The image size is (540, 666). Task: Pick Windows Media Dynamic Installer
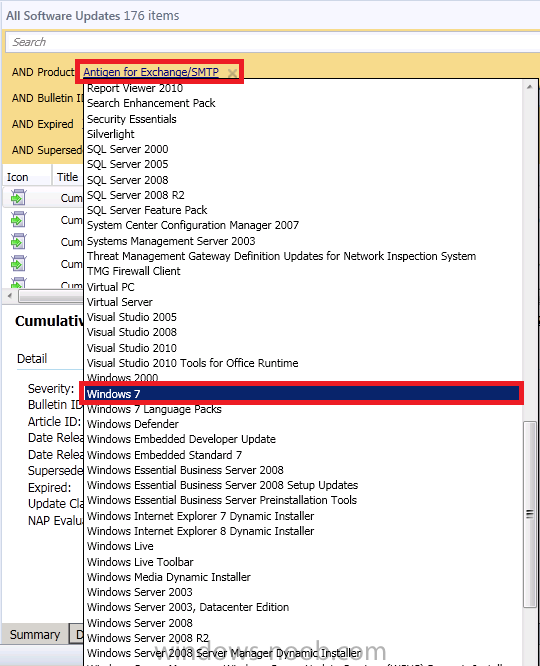tap(169, 577)
